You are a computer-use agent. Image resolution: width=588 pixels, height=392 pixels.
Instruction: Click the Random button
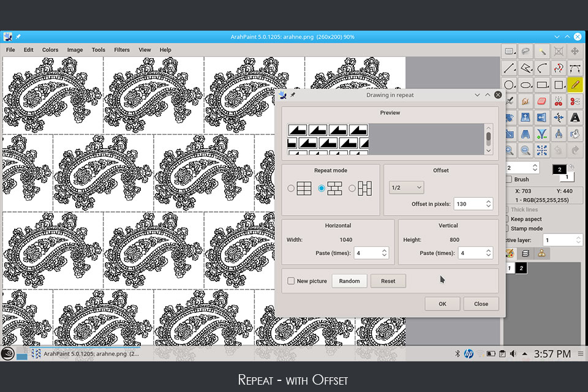coord(350,281)
